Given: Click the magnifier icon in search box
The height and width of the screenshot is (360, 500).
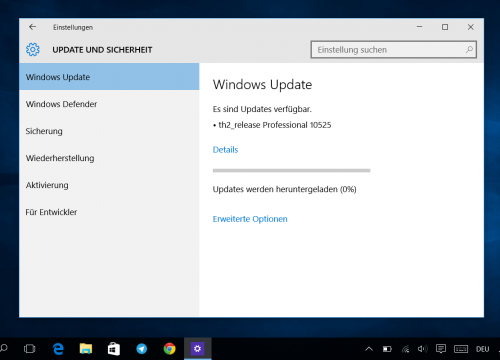Looking at the screenshot, I should click(x=469, y=50).
